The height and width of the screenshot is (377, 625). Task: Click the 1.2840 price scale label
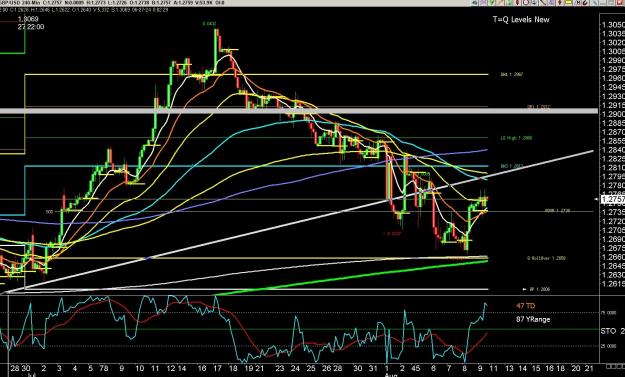click(x=613, y=150)
